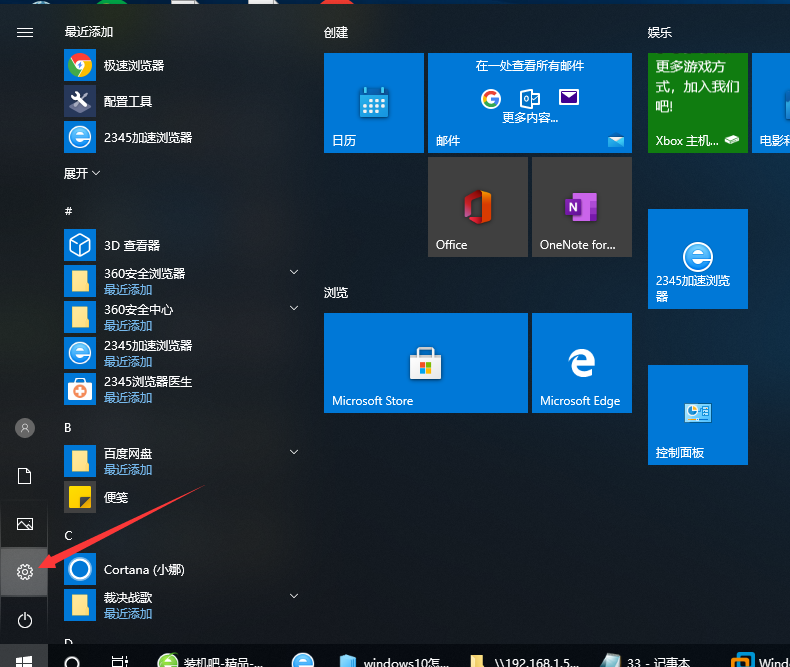Open the Pictures folder sidebar icon
This screenshot has width=790, height=667.
(25, 524)
